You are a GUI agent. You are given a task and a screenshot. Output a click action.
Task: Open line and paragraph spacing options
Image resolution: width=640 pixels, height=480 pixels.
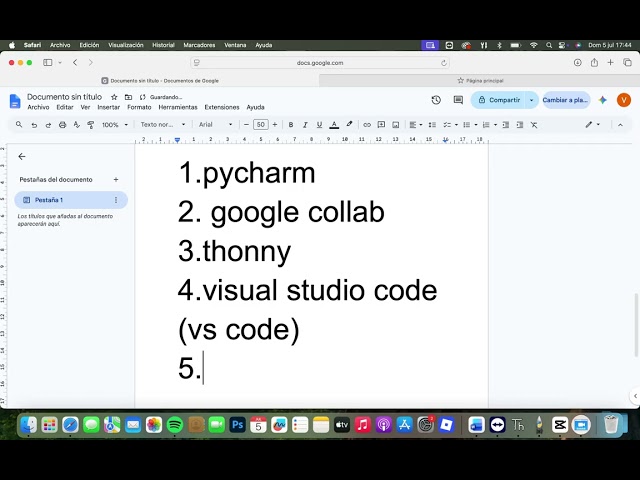(432, 124)
